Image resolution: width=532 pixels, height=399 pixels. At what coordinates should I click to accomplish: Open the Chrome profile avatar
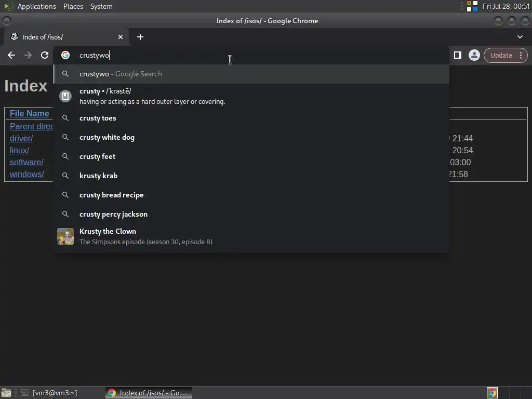474,55
